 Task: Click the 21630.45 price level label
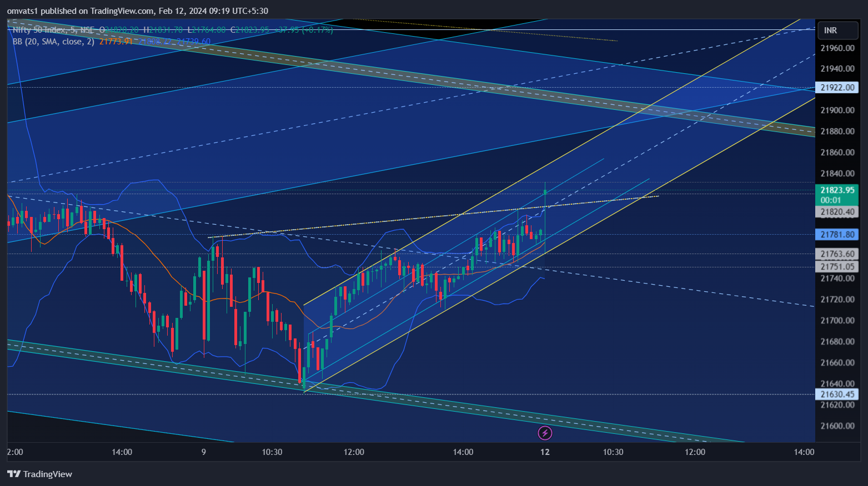(x=837, y=394)
